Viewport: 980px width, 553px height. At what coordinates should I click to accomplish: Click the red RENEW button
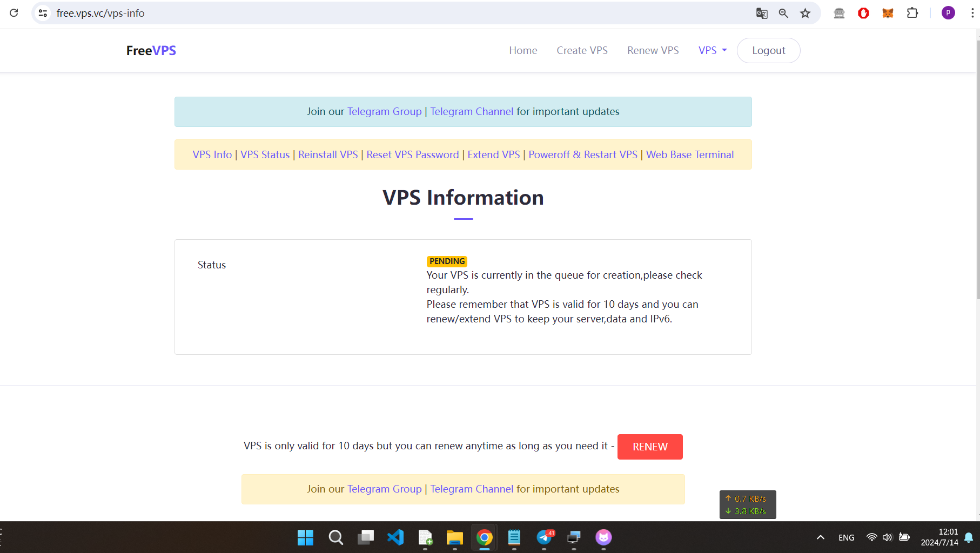tap(650, 447)
